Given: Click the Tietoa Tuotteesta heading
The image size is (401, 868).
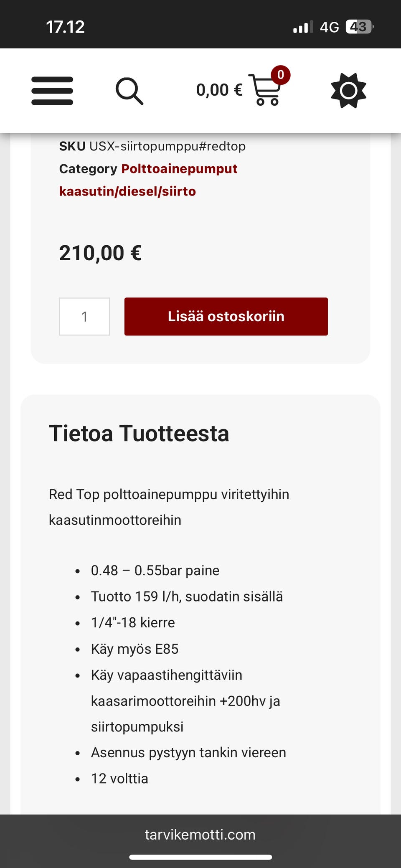Looking at the screenshot, I should [x=139, y=433].
